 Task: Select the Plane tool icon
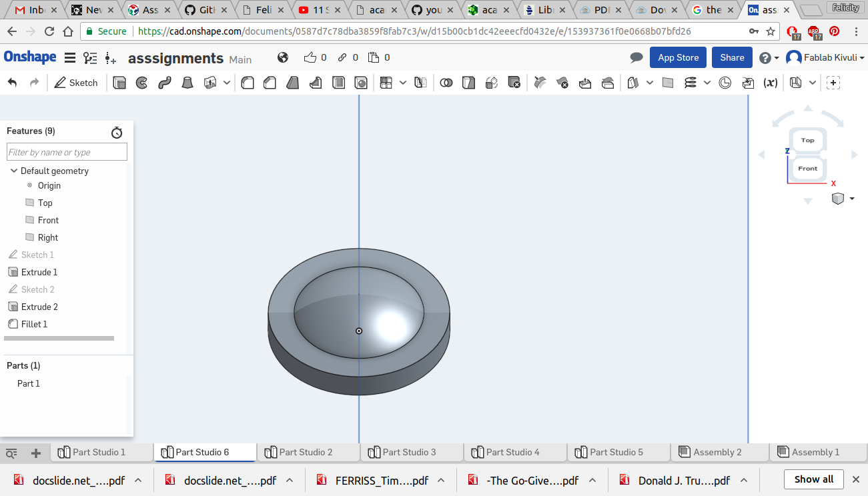tap(668, 83)
